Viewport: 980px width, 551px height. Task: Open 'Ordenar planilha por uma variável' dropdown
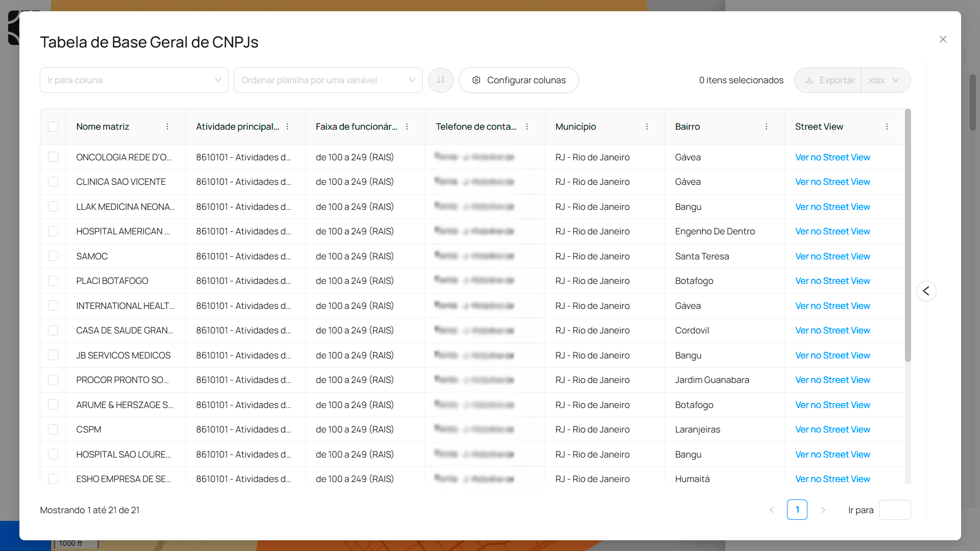[328, 80]
